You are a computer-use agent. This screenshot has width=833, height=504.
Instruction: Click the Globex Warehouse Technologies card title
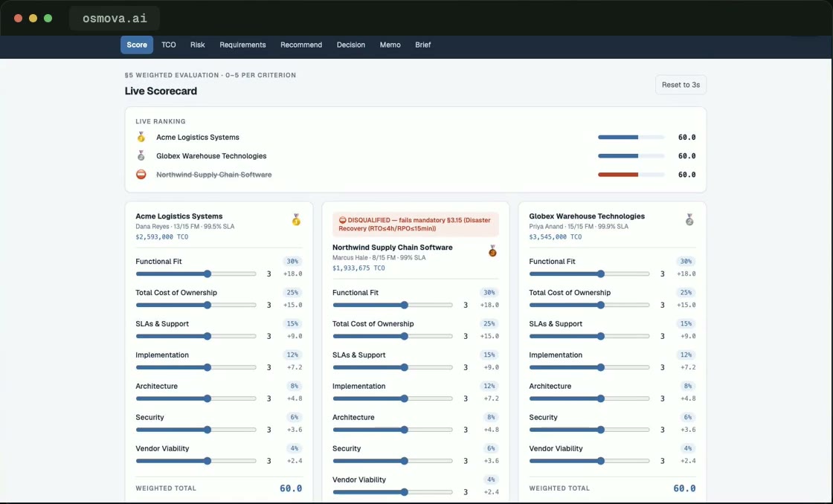(x=587, y=216)
